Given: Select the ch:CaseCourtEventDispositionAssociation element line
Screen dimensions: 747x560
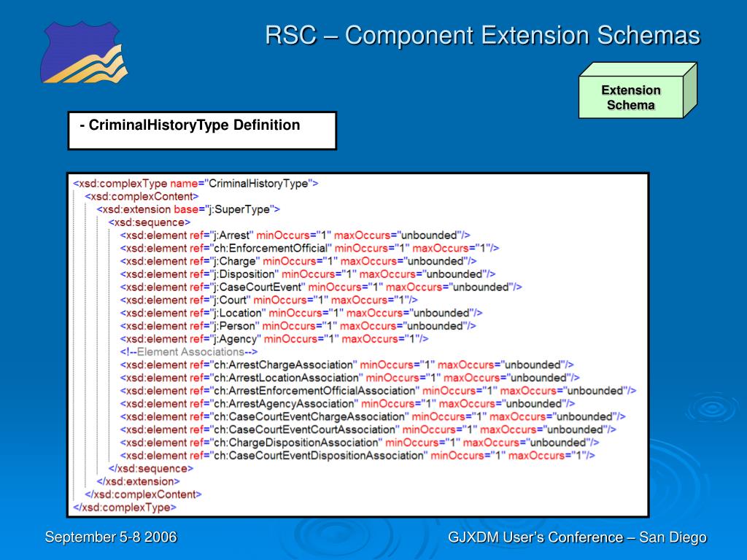Looking at the screenshot, I should pyautogui.click(x=357, y=455).
